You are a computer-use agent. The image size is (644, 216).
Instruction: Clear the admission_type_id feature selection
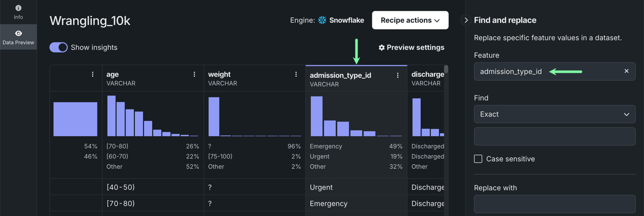626,71
